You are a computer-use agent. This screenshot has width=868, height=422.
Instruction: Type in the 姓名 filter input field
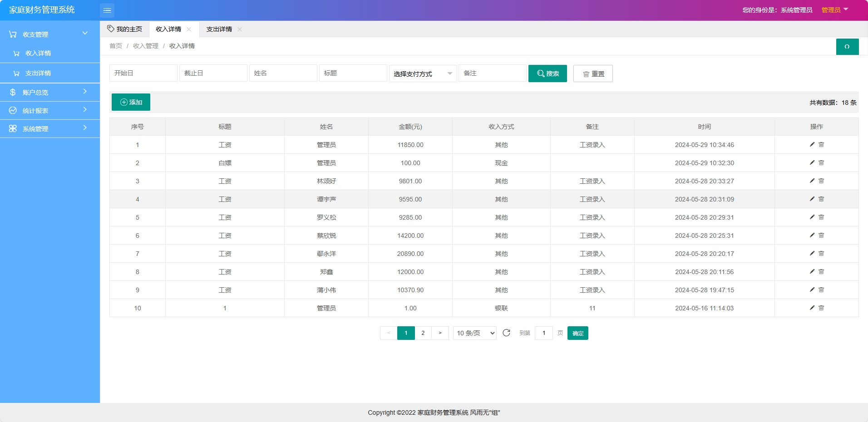tap(282, 73)
